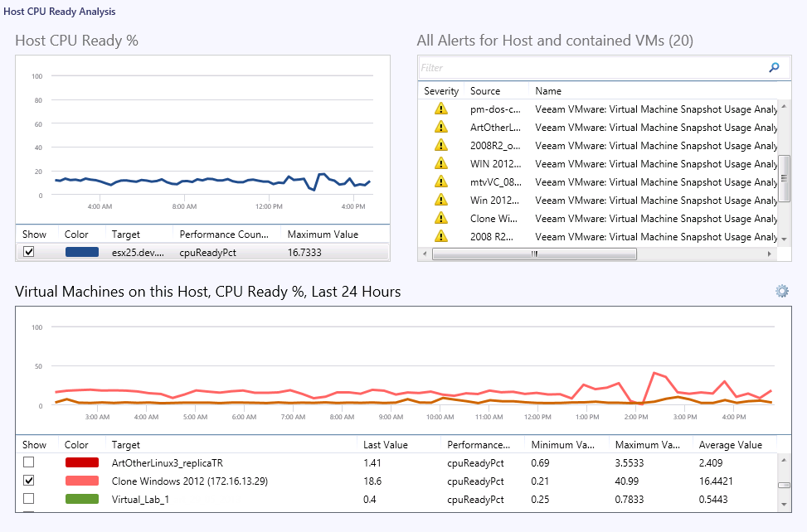Click the pink color swatch for Clone Windows 2012
This screenshot has height=532, width=807.
point(82,481)
